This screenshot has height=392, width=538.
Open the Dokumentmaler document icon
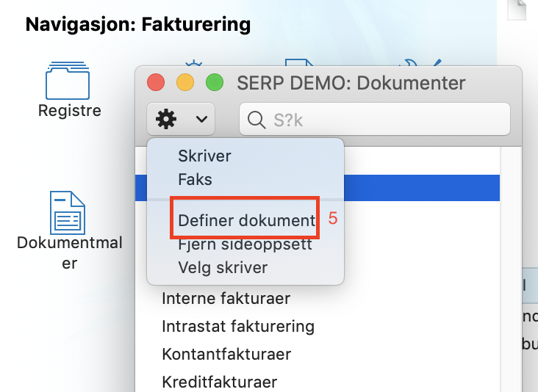[68, 213]
